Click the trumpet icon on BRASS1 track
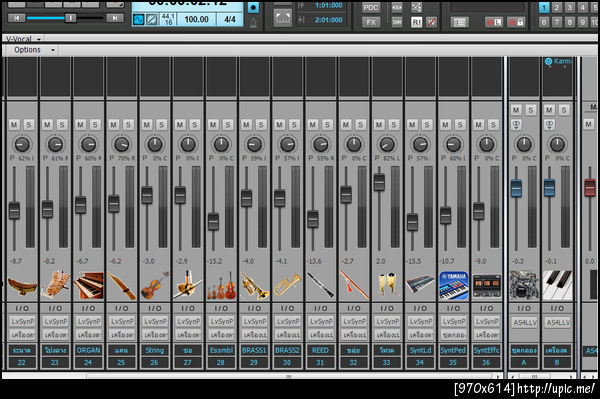 (254, 285)
